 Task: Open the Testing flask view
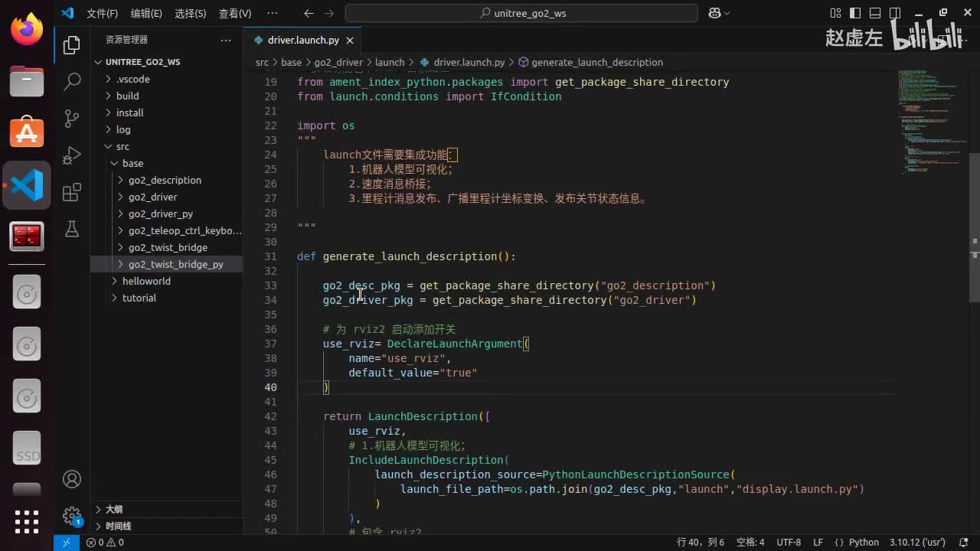[x=72, y=229]
